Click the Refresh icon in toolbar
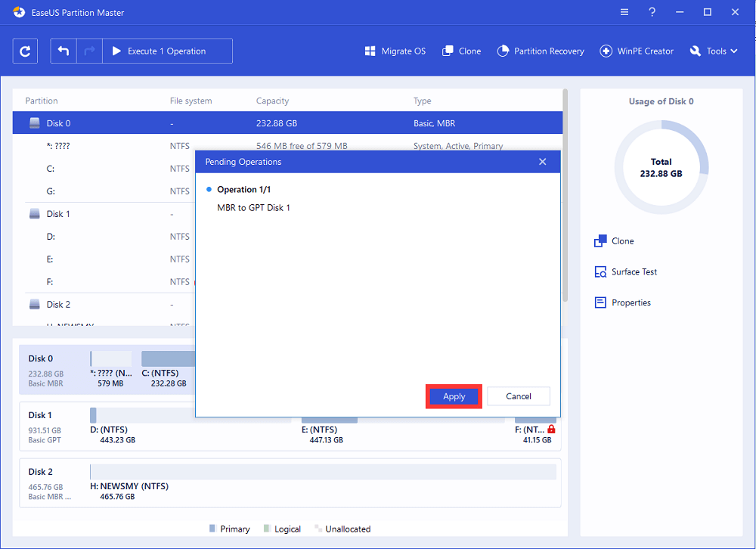The height and width of the screenshot is (549, 756). (x=25, y=51)
